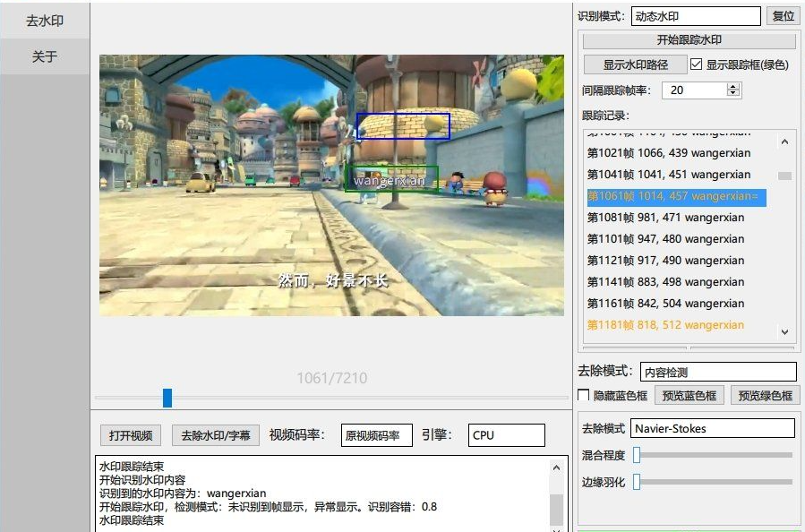The image size is (805, 532).
Task: Click the 混合程度 slider handle
Action: 637,455
